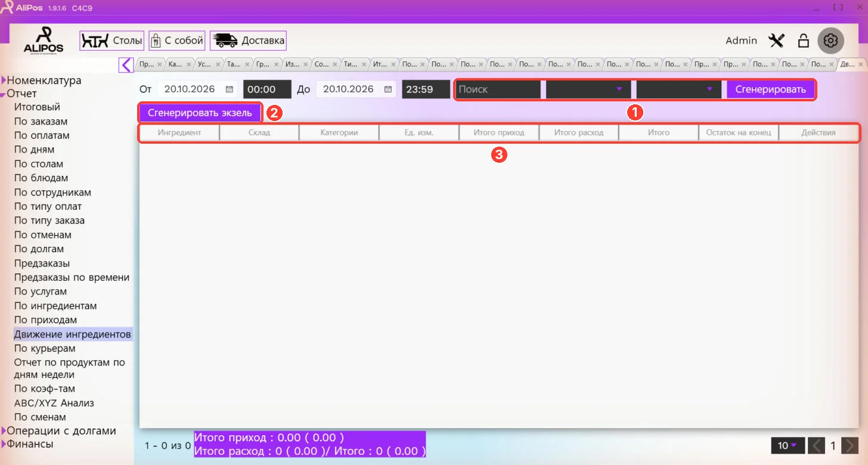Viewport: 868px width, 465px height.
Task: Open the page size dropdown showing 10
Action: pyautogui.click(x=788, y=445)
